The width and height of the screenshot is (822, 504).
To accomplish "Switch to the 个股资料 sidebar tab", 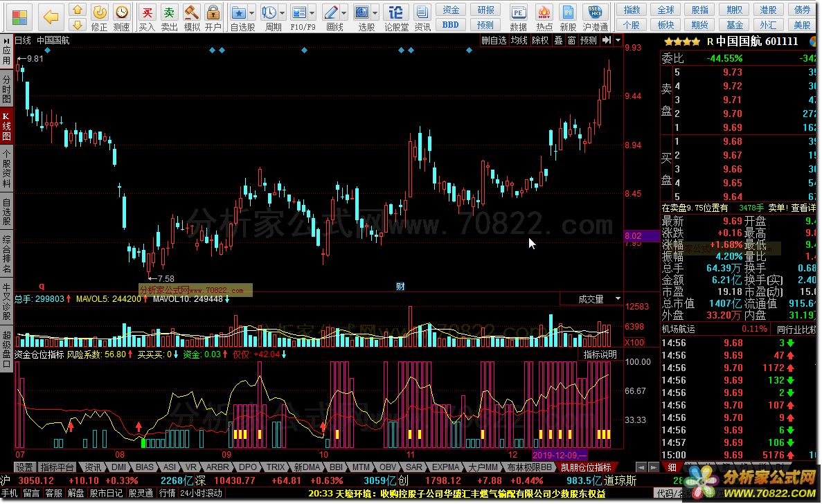I will point(6,169).
